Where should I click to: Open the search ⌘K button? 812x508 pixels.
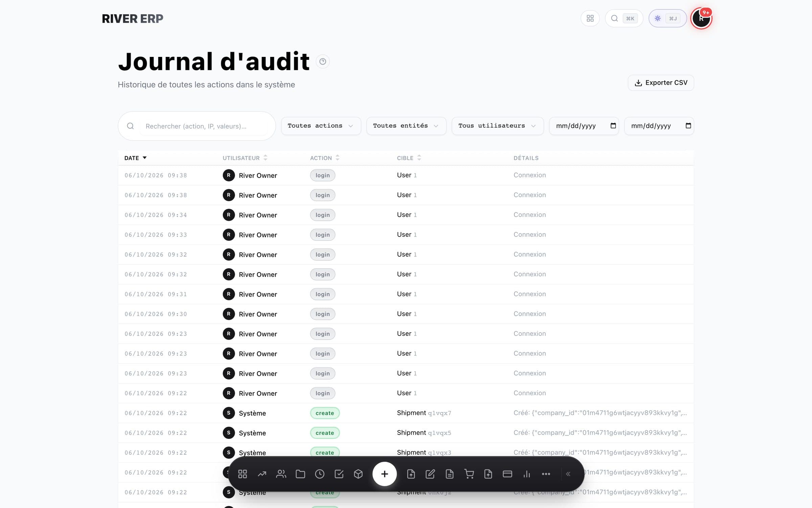[x=624, y=18]
